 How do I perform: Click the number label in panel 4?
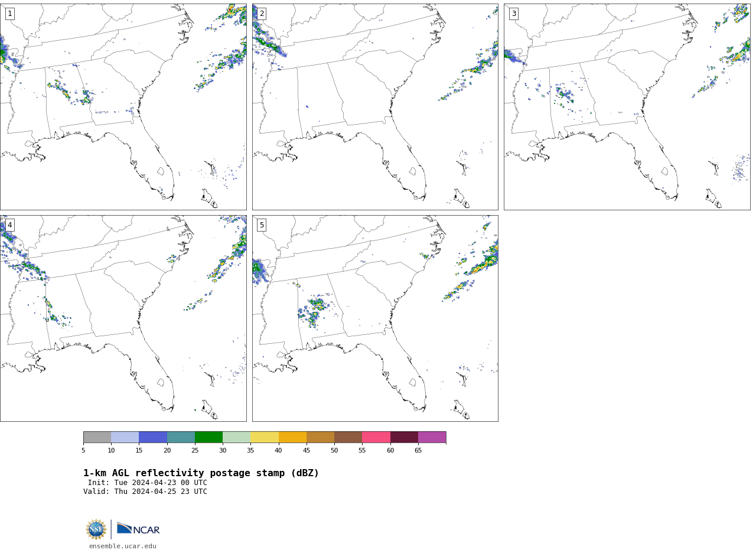tap(9, 225)
